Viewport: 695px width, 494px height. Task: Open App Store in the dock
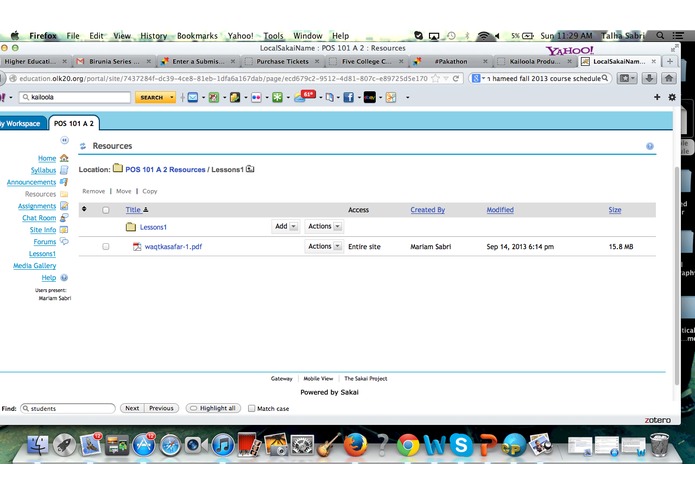pyautogui.click(x=144, y=445)
